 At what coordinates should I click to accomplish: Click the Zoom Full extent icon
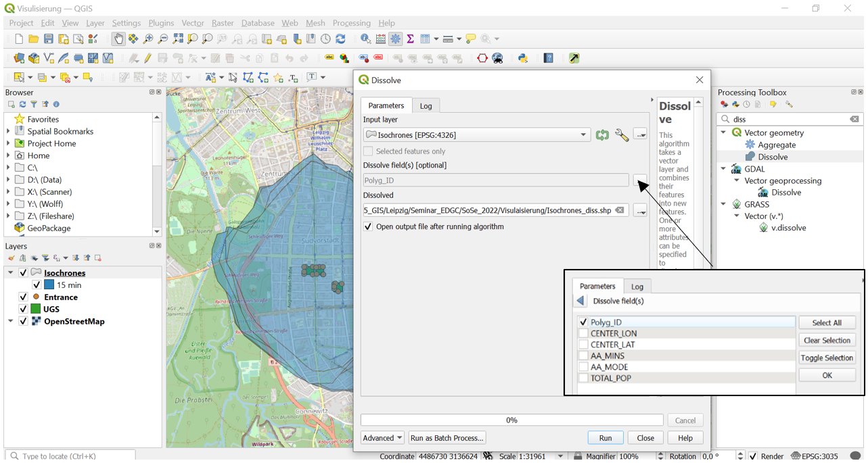tap(178, 39)
